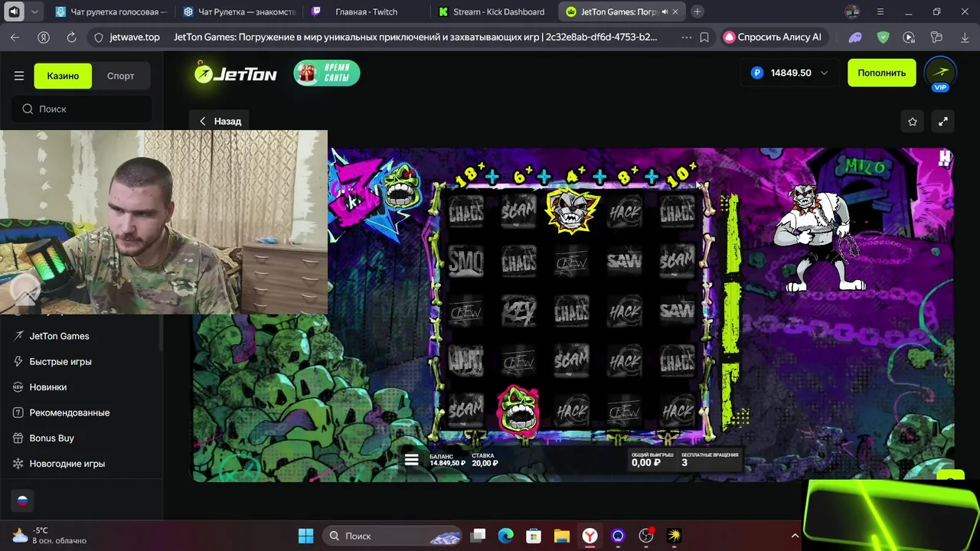The width and height of the screenshot is (980, 551).
Task: Click the weather widget -5°C
Action: tap(47, 536)
